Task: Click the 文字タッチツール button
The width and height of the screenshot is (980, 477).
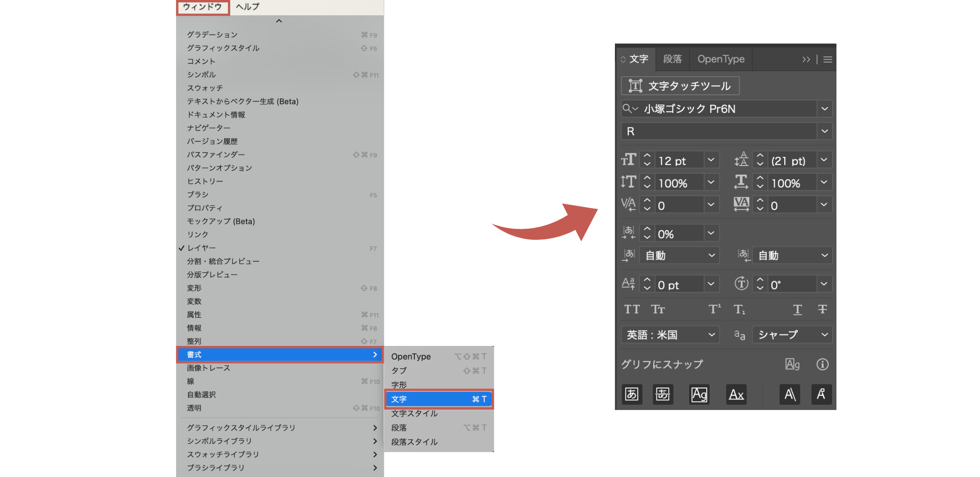Action: (x=679, y=86)
